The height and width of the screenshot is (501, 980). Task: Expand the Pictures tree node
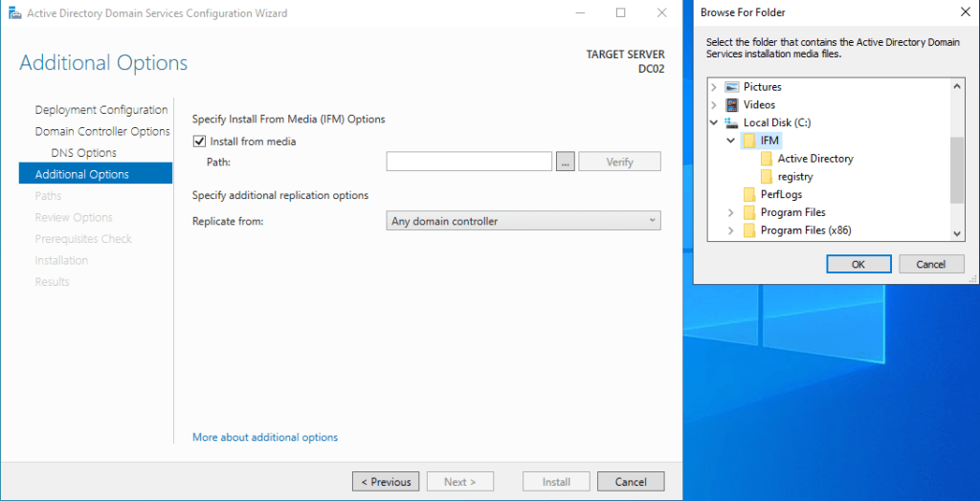[714, 87]
